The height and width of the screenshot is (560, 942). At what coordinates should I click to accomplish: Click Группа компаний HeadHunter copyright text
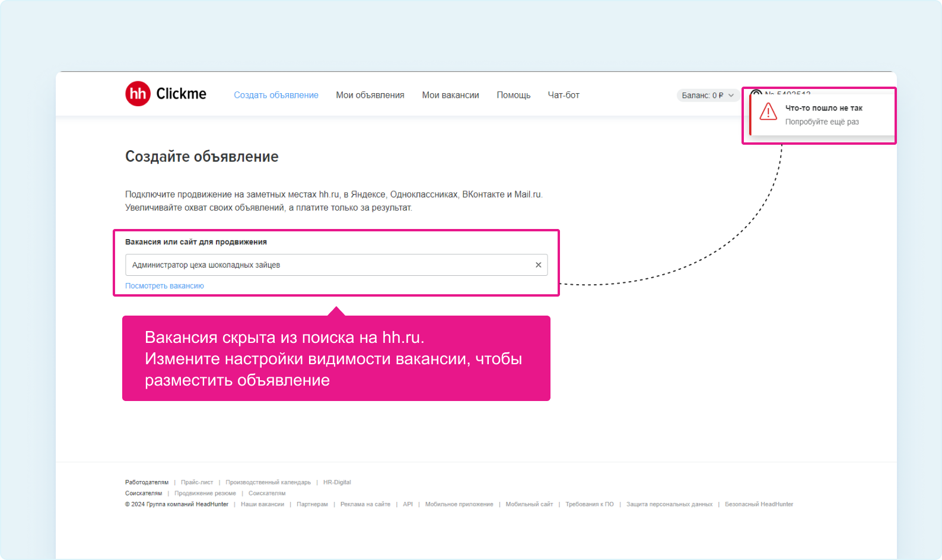(177, 504)
